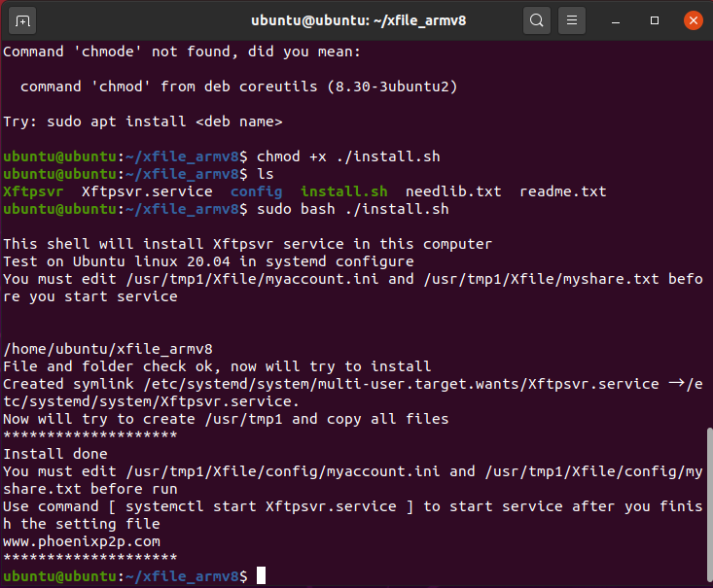Close the terminal window

[691, 19]
